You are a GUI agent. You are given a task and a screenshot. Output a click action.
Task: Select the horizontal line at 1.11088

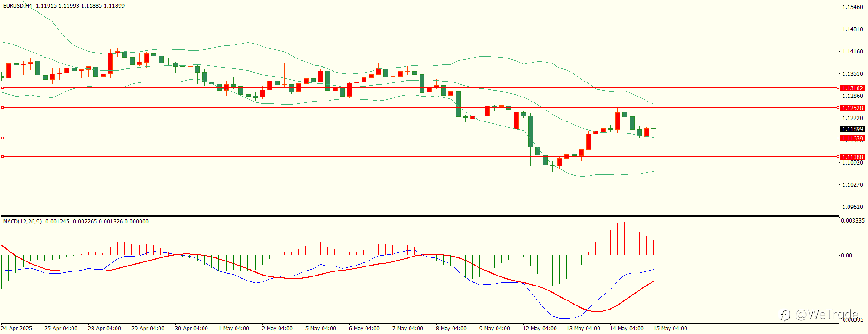(x=420, y=157)
